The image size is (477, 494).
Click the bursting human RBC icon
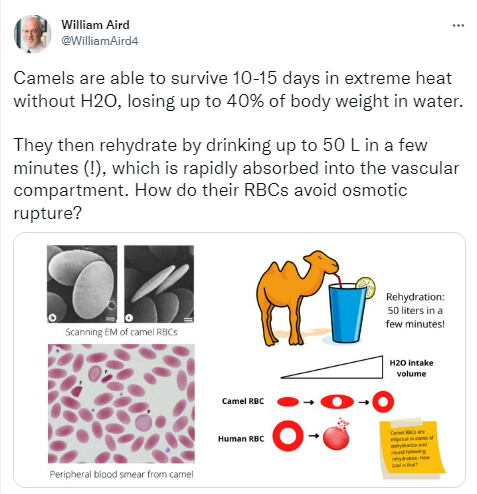click(x=337, y=433)
